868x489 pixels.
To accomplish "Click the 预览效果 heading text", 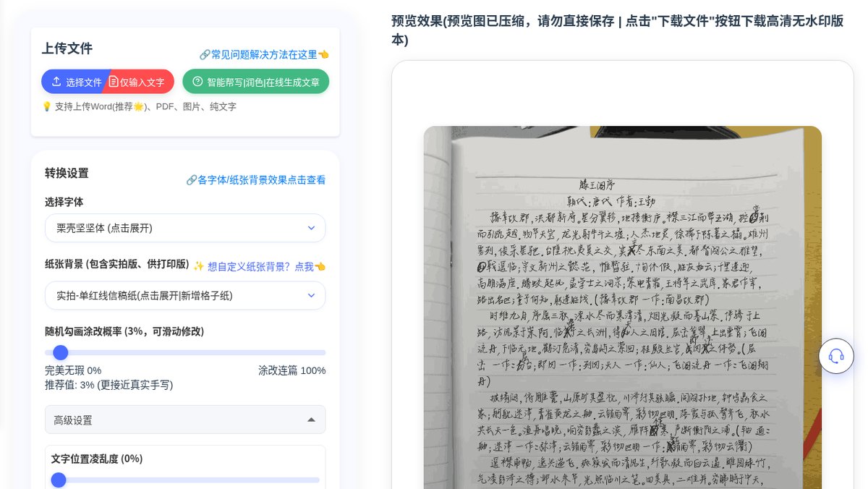I will [x=617, y=30].
